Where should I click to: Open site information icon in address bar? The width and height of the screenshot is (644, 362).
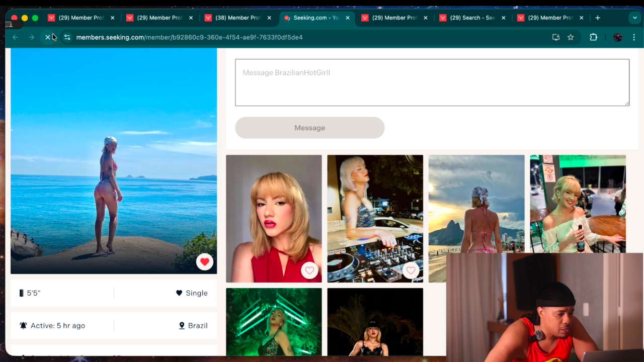pos(67,37)
